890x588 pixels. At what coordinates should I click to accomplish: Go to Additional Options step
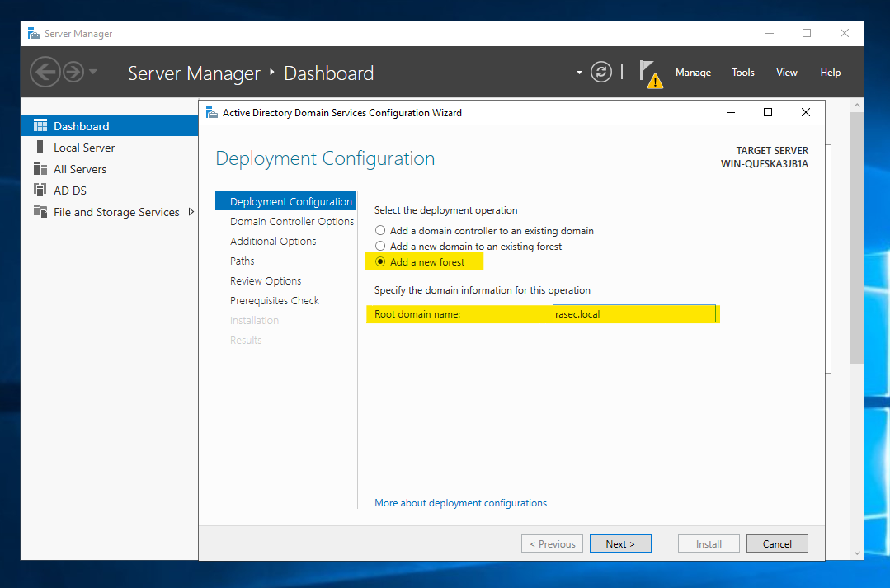point(273,241)
